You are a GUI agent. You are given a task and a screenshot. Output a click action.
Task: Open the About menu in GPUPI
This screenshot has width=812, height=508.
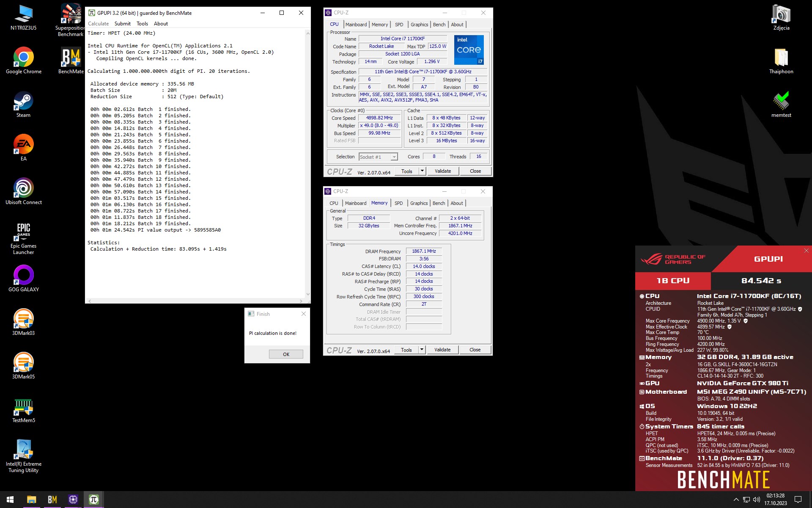[161, 24]
